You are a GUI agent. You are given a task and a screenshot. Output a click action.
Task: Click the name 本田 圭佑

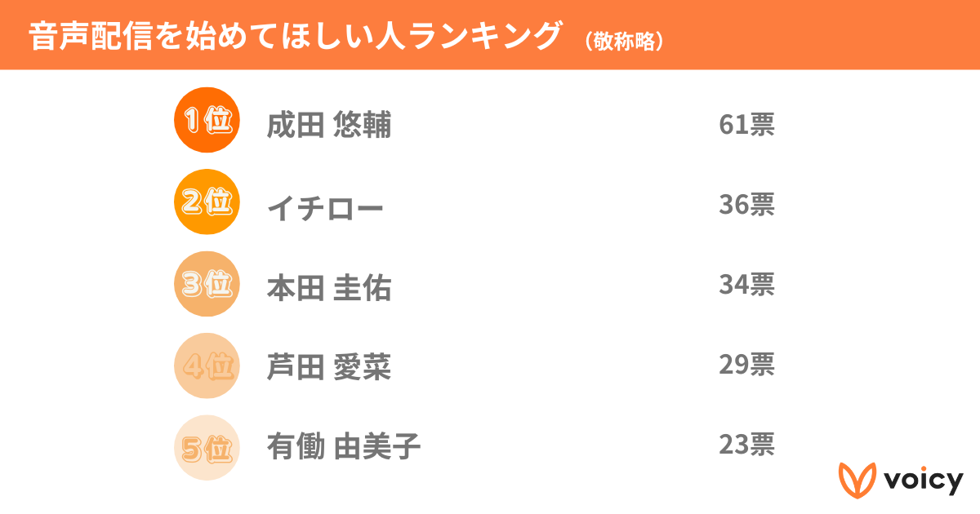coord(329,288)
